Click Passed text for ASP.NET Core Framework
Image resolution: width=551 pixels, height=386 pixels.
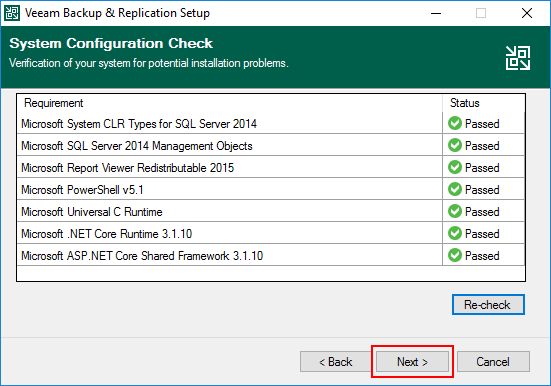[482, 256]
